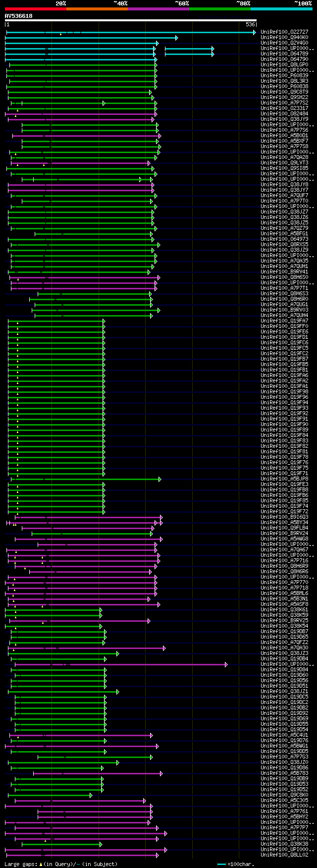Click the red ~20% legend segment
The image size is (317, 868).
tap(35, 8)
